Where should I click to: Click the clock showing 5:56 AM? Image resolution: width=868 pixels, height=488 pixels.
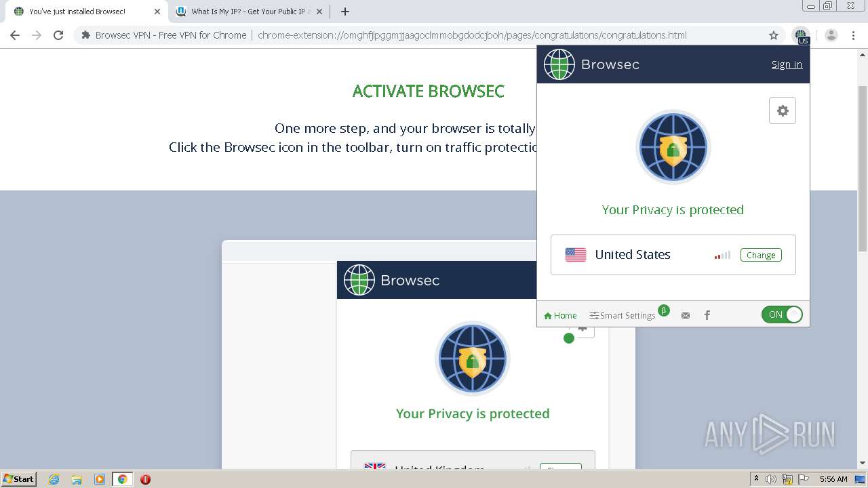tap(833, 479)
